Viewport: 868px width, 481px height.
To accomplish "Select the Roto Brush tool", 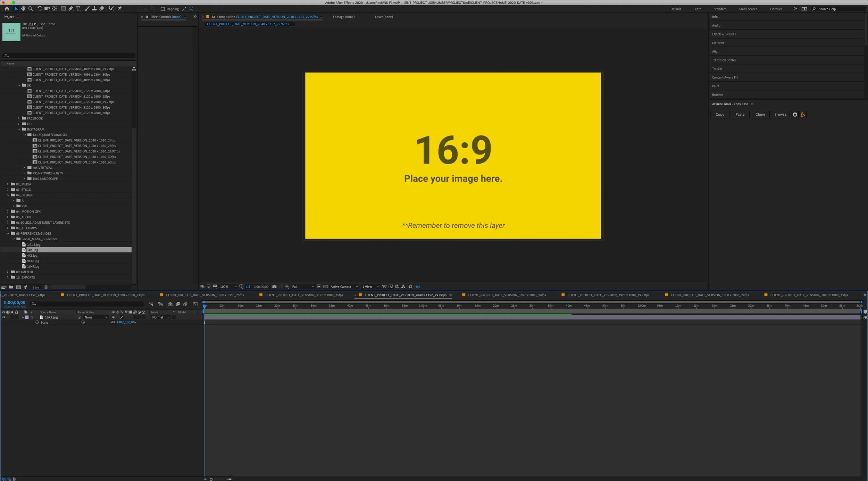I will coord(110,9).
